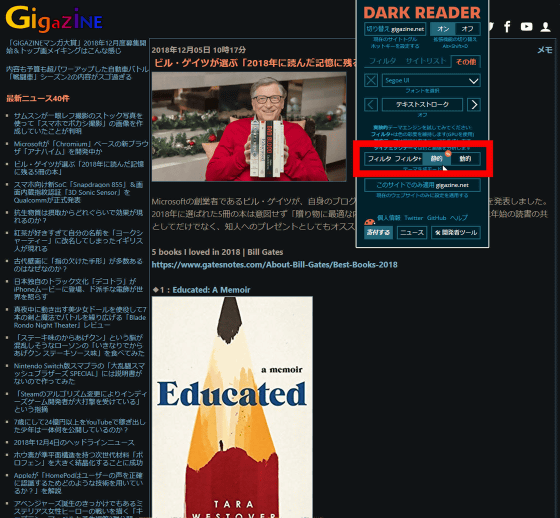Open ホウ素が準平面構造 ボロフェン link
Screen dimensions: 560x518
pos(79,459)
